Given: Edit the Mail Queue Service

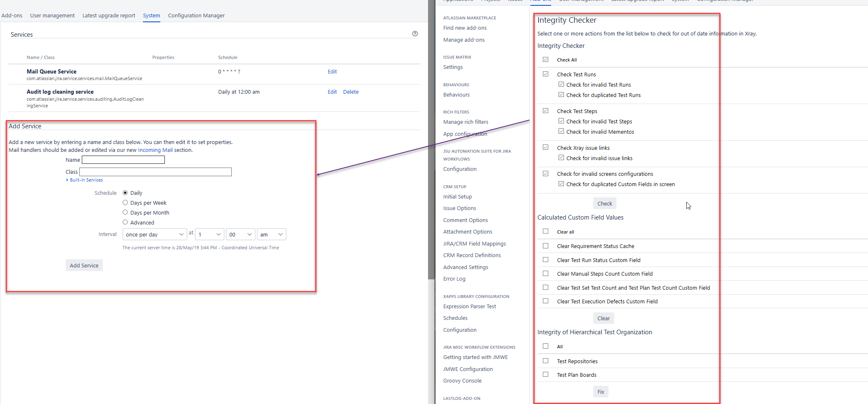Looking at the screenshot, I should click(332, 71).
